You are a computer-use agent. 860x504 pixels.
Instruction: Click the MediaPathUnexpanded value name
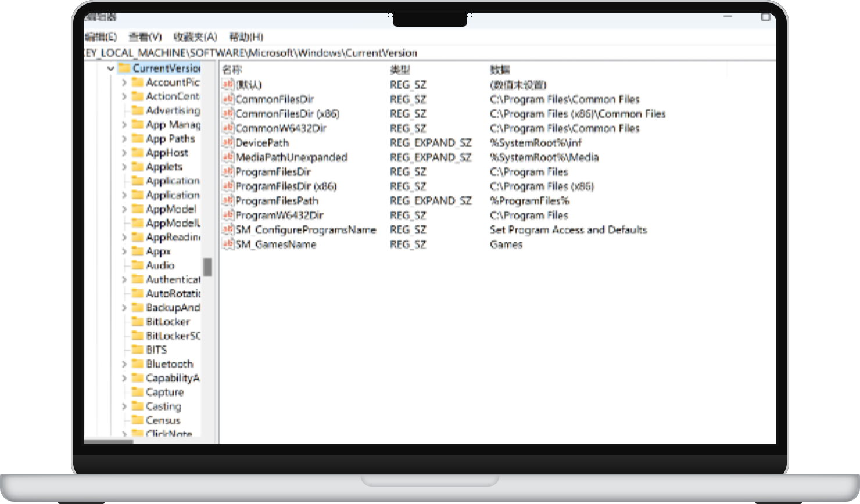[292, 157]
